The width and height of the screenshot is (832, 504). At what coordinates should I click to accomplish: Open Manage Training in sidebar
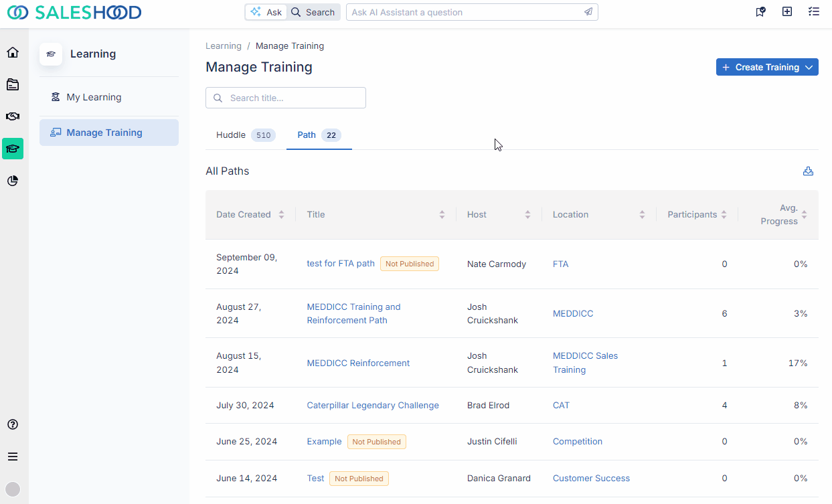tap(109, 133)
